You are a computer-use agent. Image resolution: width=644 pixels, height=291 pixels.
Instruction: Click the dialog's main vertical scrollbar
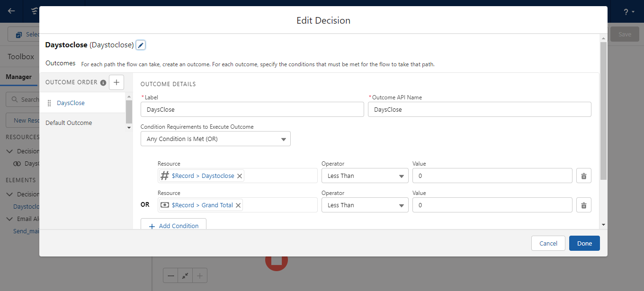pyautogui.click(x=603, y=111)
